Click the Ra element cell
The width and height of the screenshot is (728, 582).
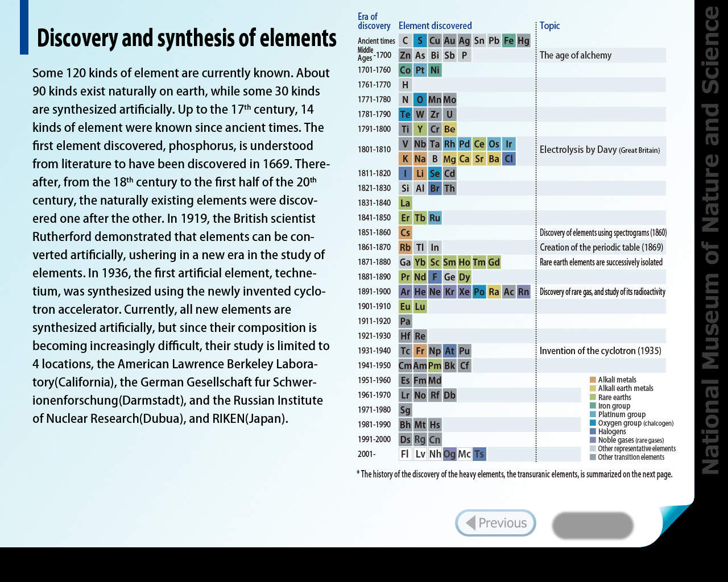pyautogui.click(x=494, y=292)
